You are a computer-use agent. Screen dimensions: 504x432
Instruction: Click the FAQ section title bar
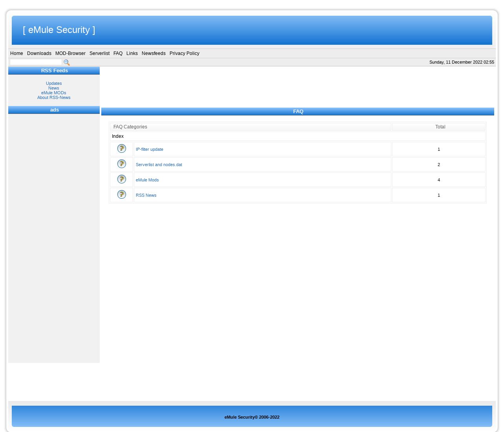(x=298, y=112)
